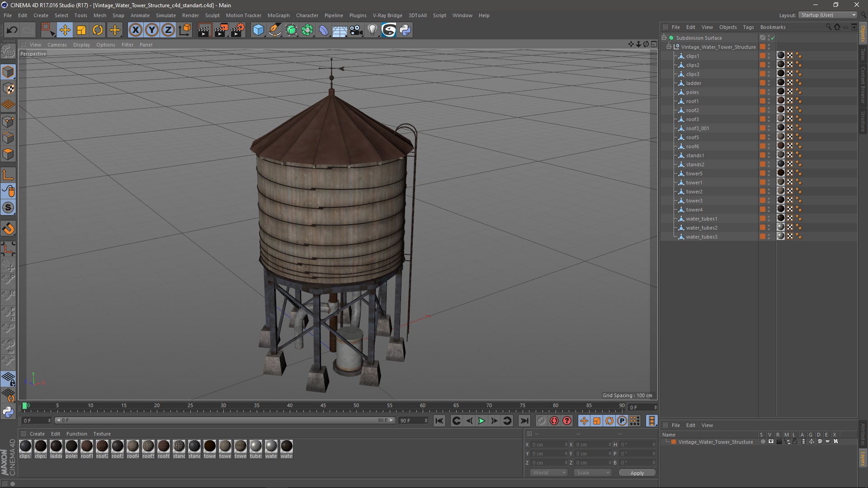The image size is (868, 488).
Task: Click the poles texture tag icon
Action: pyautogui.click(x=781, y=92)
